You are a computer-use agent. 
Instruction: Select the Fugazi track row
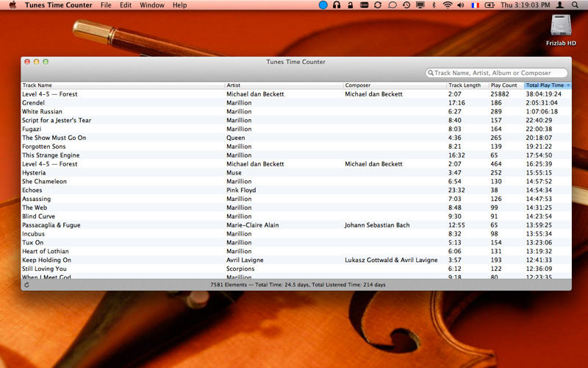[x=296, y=129]
